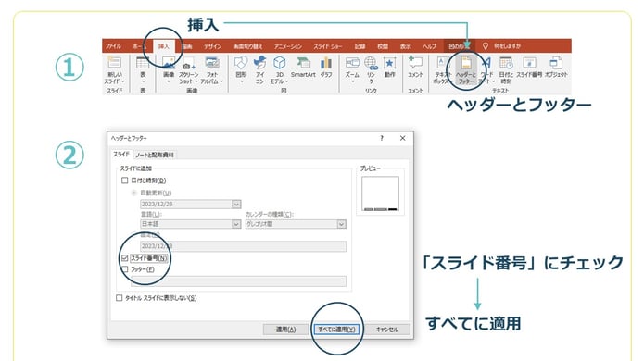Open the language dropdown showing 日本語
Viewport: 644px width, 361px height.
click(236, 224)
